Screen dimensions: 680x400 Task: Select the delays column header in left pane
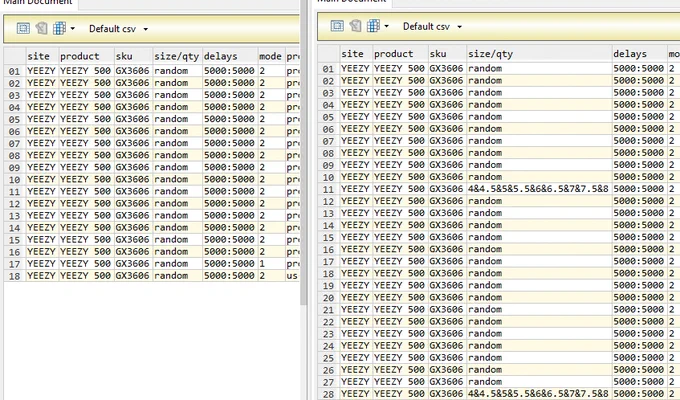tap(230, 56)
